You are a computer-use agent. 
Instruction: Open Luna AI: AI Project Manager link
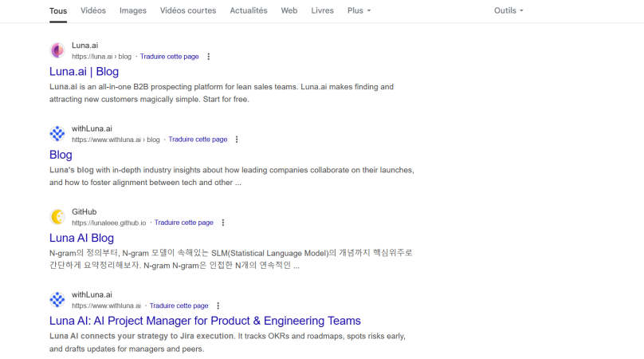pyautogui.click(x=205, y=321)
